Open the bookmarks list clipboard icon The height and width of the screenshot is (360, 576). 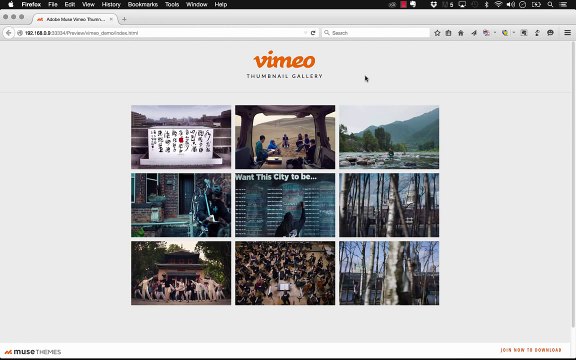coord(449,33)
